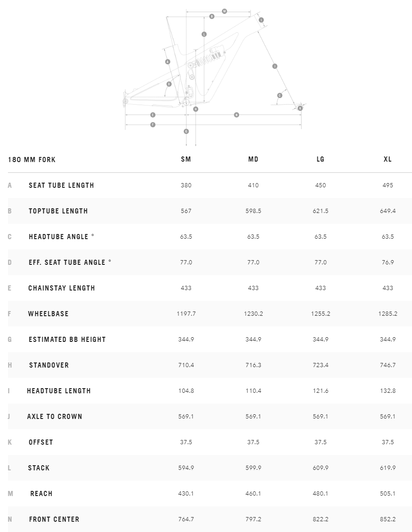The width and height of the screenshot is (412, 532).
Task: Select the C headtube angle marker
Action: (280, 95)
